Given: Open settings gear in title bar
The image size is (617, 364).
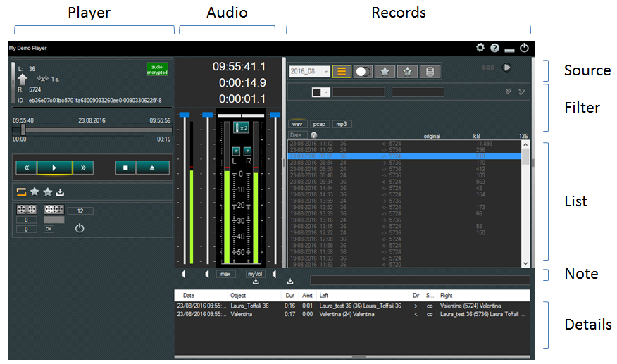Looking at the screenshot, I should (x=480, y=48).
